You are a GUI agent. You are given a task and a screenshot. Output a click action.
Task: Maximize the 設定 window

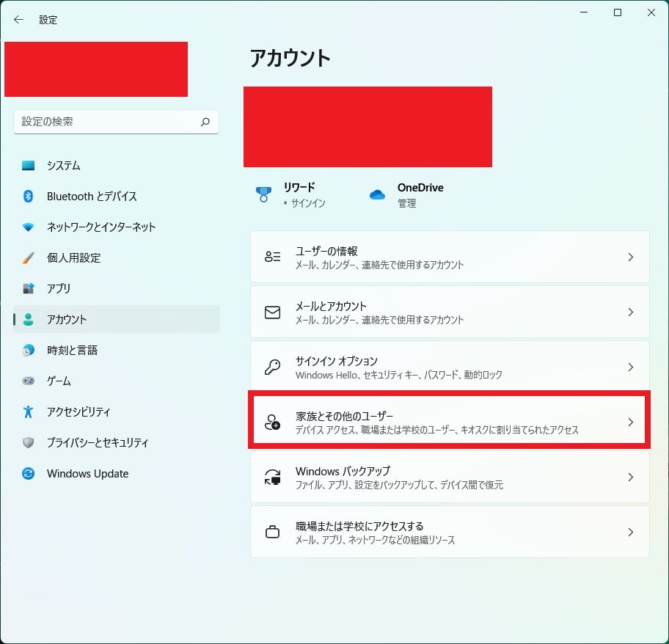(618, 12)
